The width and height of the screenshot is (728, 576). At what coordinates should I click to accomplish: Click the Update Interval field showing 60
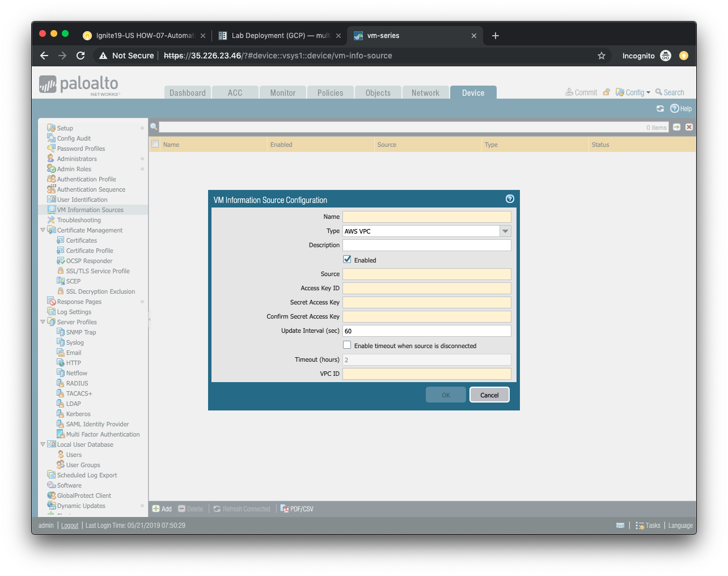427,331
